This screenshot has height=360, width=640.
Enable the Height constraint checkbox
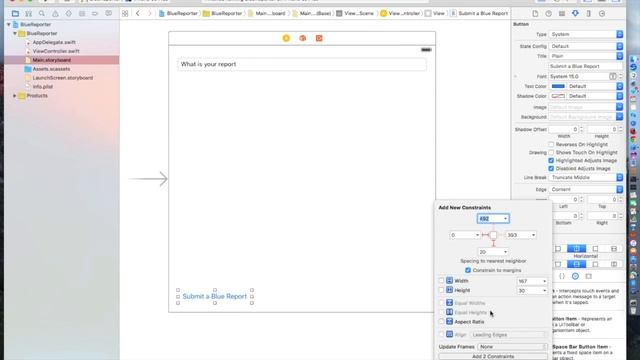441,290
